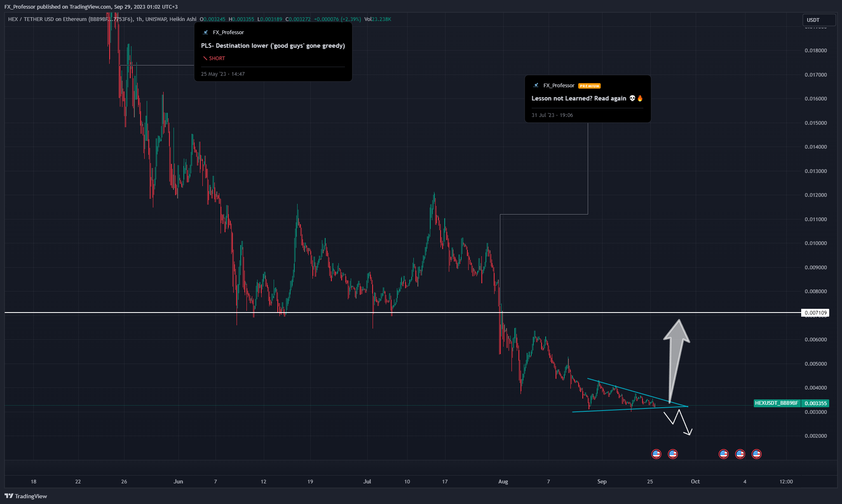Click the +0.000076 (+2.39%) change value

click(x=338, y=19)
